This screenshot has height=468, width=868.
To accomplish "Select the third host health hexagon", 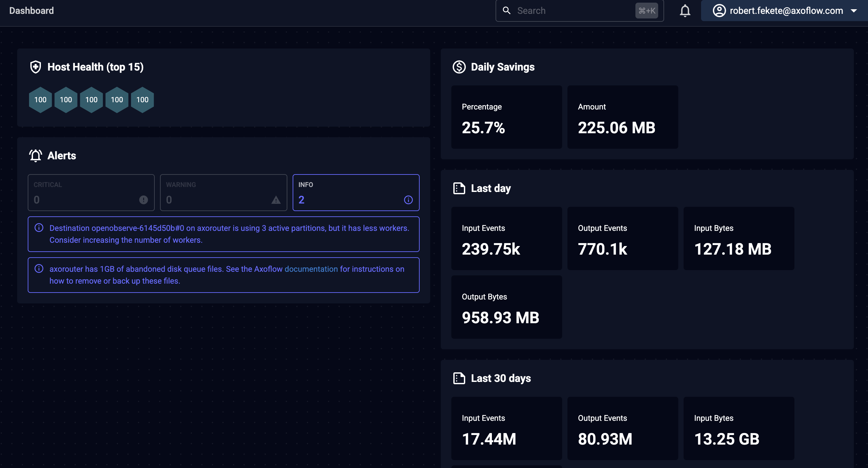I will pos(91,100).
